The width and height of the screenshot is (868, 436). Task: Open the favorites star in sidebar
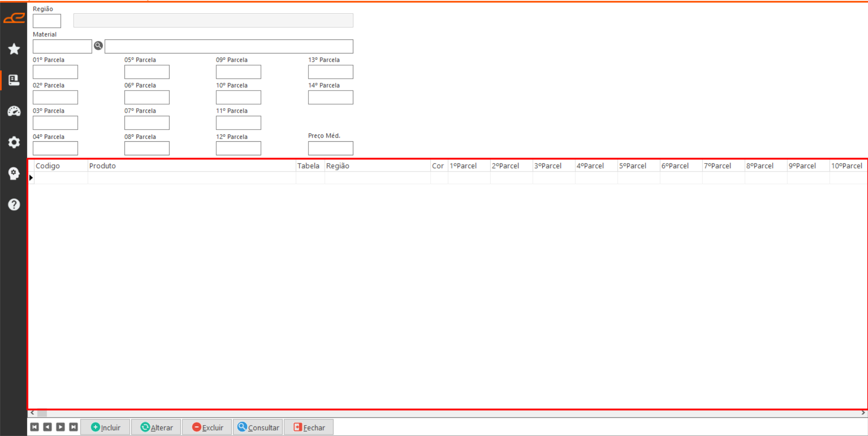(x=14, y=49)
